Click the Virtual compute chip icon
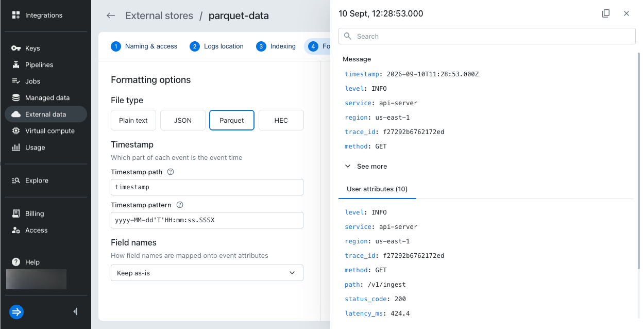Viewport: 644px width, 329px height. click(x=16, y=130)
